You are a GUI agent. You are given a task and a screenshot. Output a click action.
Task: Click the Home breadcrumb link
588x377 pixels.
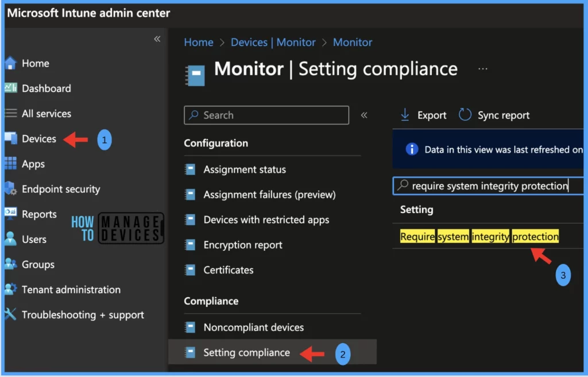(198, 42)
